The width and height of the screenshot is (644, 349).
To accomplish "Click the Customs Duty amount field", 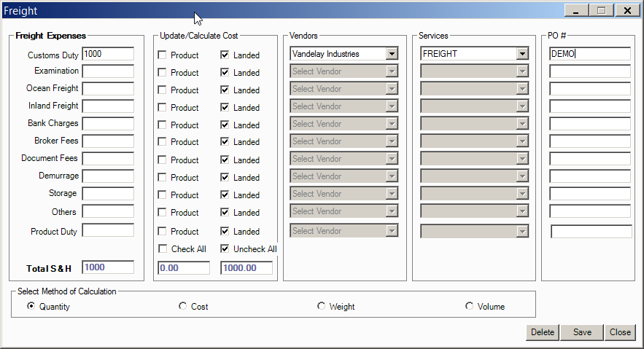I will pyautogui.click(x=108, y=54).
